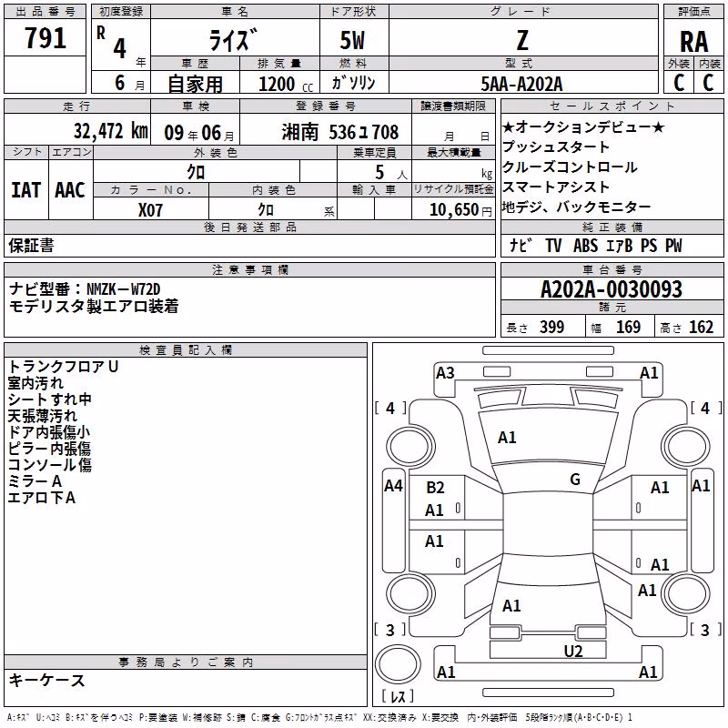This screenshot has height=728, width=728.
Task: Select the model code 5AA-A202A
Action: click(521, 84)
